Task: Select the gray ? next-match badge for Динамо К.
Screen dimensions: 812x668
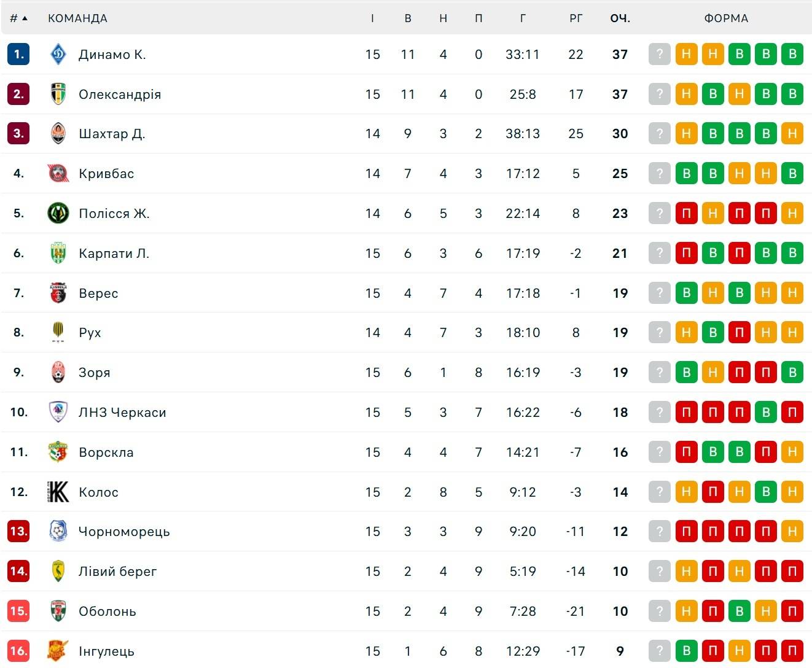Action: [x=660, y=54]
